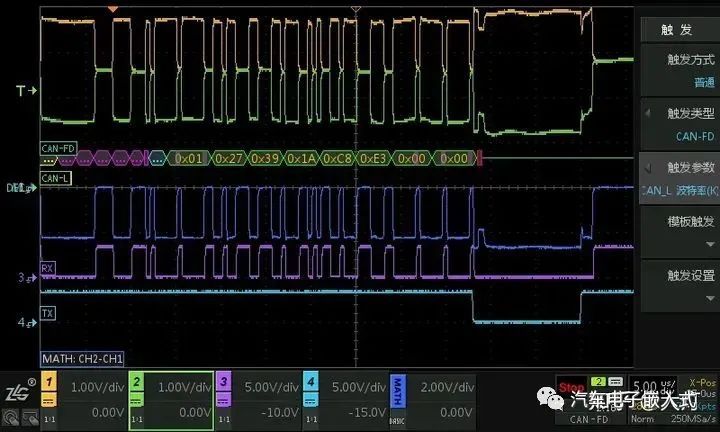Image resolution: width=720 pixels, height=432 pixels.
Task: Click channel 3 probe ratio 1:1
Action: [224, 419]
